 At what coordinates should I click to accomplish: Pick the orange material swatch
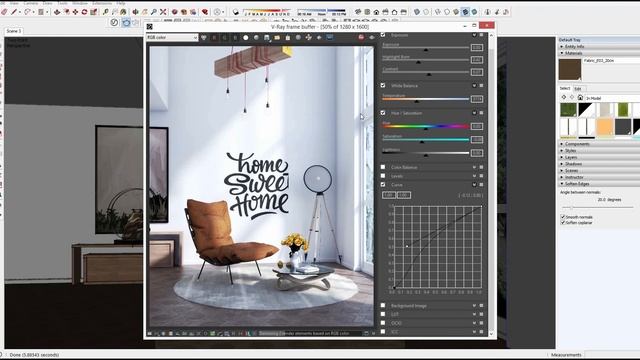point(604,127)
